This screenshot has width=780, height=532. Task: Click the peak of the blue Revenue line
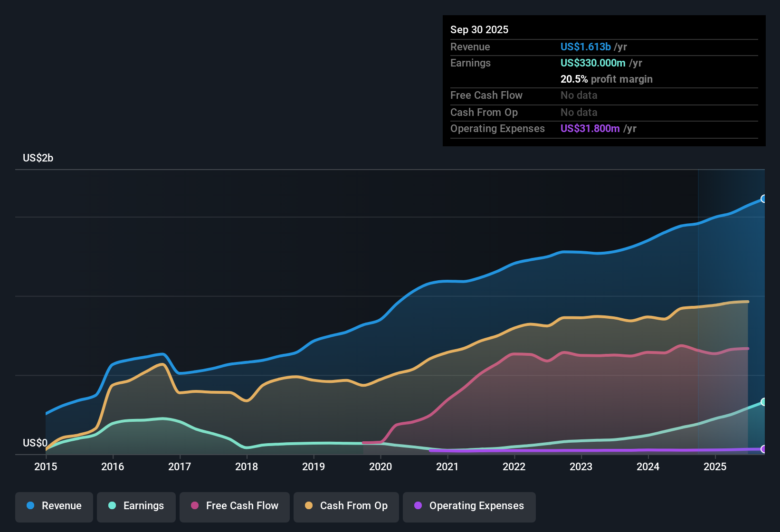click(764, 199)
